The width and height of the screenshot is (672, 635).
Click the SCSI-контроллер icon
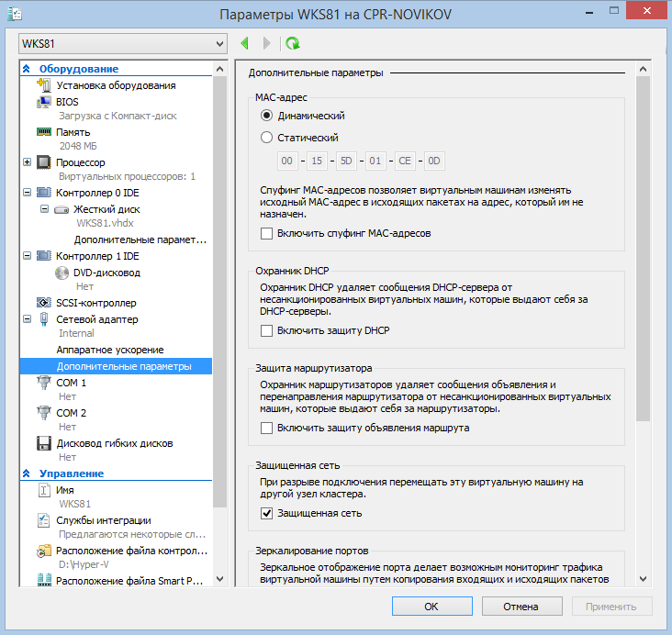click(43, 303)
